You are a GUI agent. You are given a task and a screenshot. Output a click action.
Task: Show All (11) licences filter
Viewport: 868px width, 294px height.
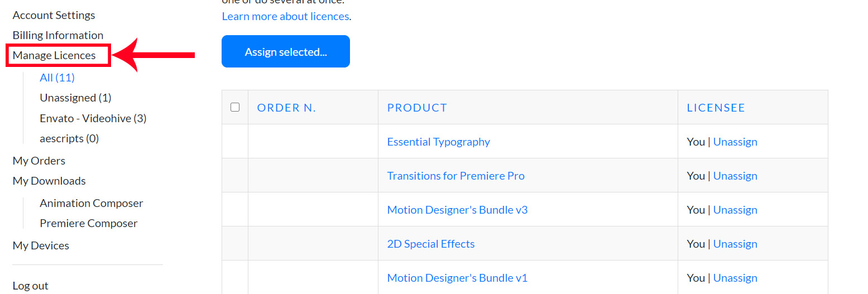[57, 78]
